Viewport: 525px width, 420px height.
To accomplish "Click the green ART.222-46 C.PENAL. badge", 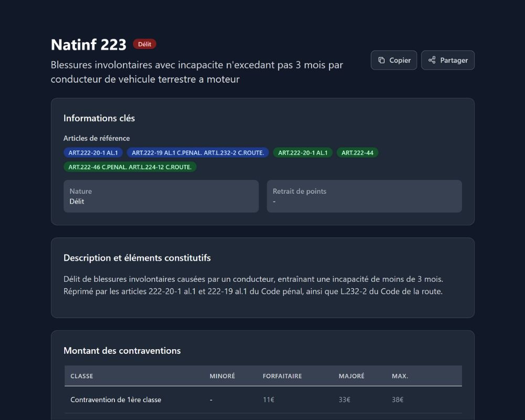I will [x=130, y=167].
